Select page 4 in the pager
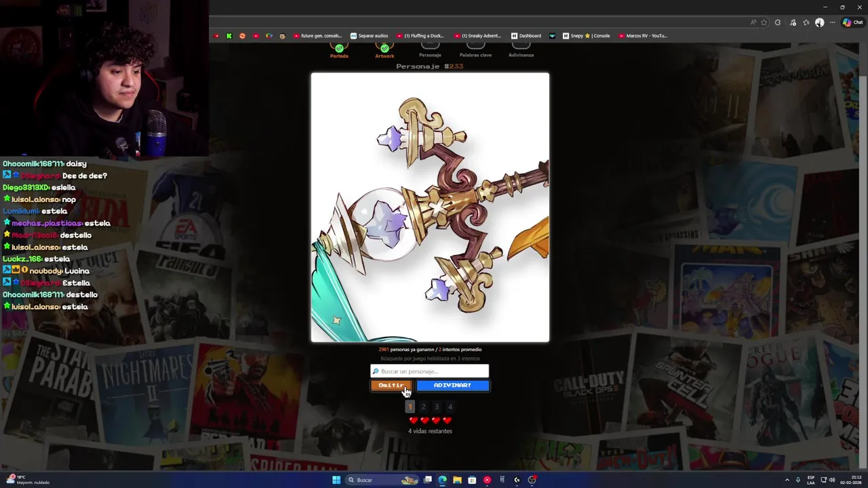The width and height of the screenshot is (868, 488). pyautogui.click(x=450, y=407)
